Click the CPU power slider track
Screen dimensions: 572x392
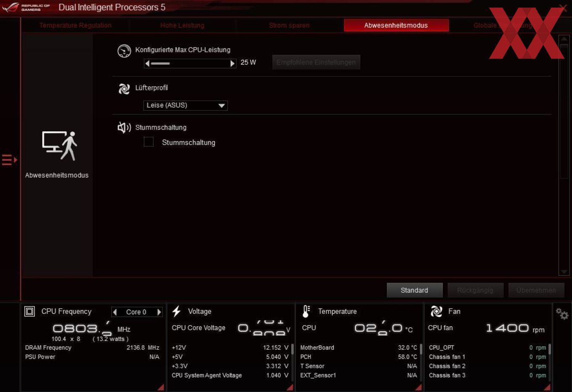pyautogui.click(x=190, y=64)
